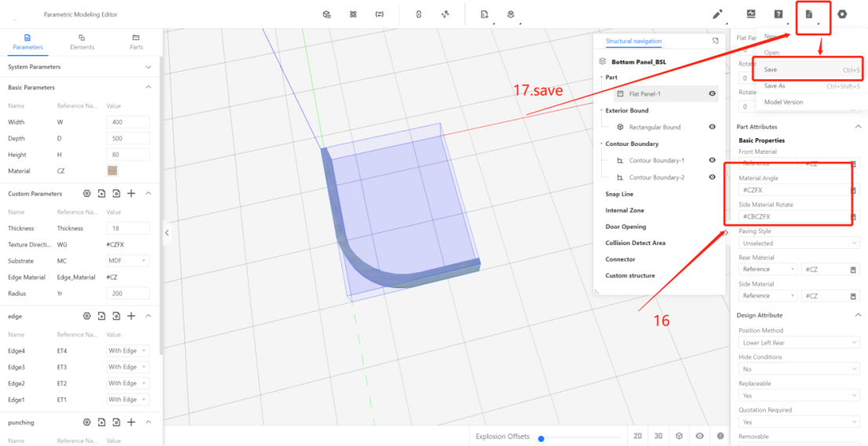
Task: Expand the System Parameters section
Action: [x=148, y=68]
